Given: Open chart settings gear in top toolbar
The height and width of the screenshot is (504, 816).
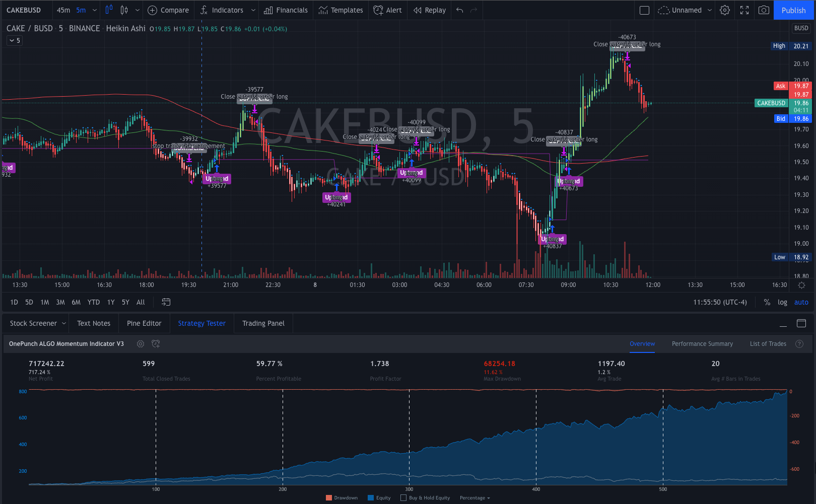Looking at the screenshot, I should [x=725, y=10].
